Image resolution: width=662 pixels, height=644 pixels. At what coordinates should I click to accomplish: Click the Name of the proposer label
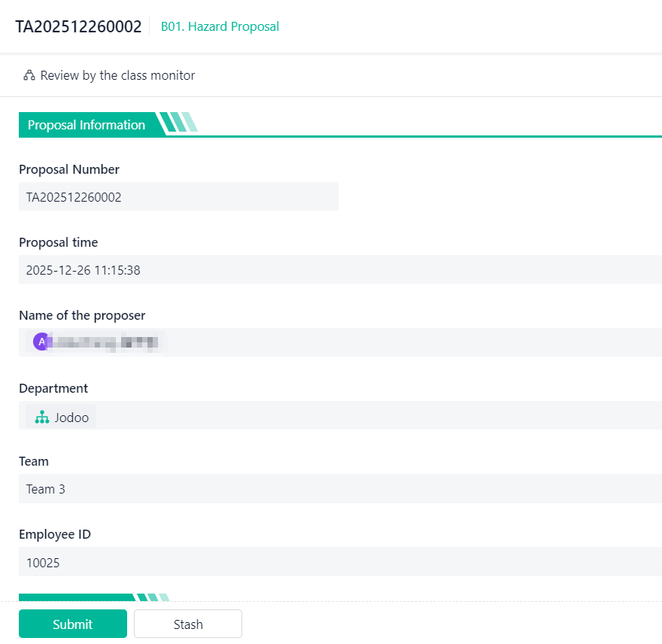(82, 315)
